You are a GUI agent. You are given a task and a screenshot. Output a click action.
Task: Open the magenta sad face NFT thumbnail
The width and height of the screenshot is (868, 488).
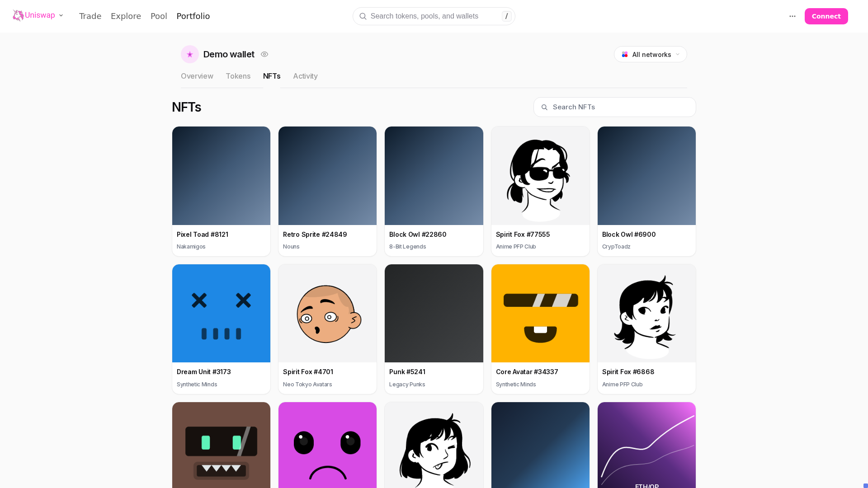(x=327, y=445)
